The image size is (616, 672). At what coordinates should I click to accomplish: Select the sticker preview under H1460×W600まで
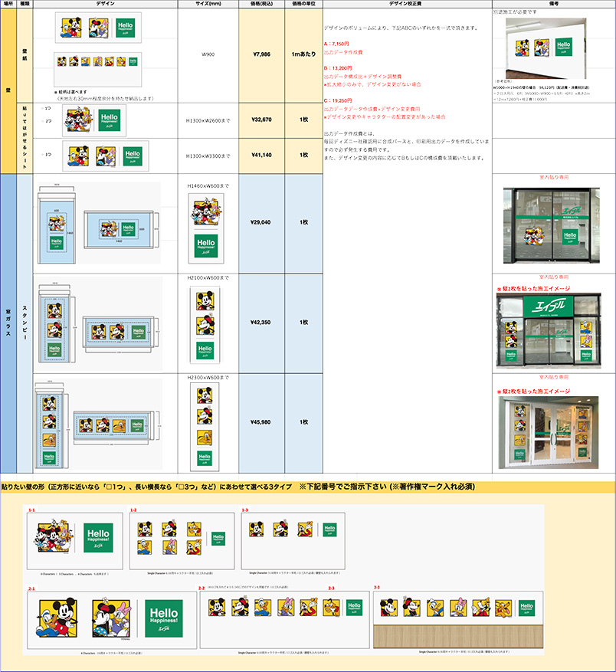click(206, 228)
